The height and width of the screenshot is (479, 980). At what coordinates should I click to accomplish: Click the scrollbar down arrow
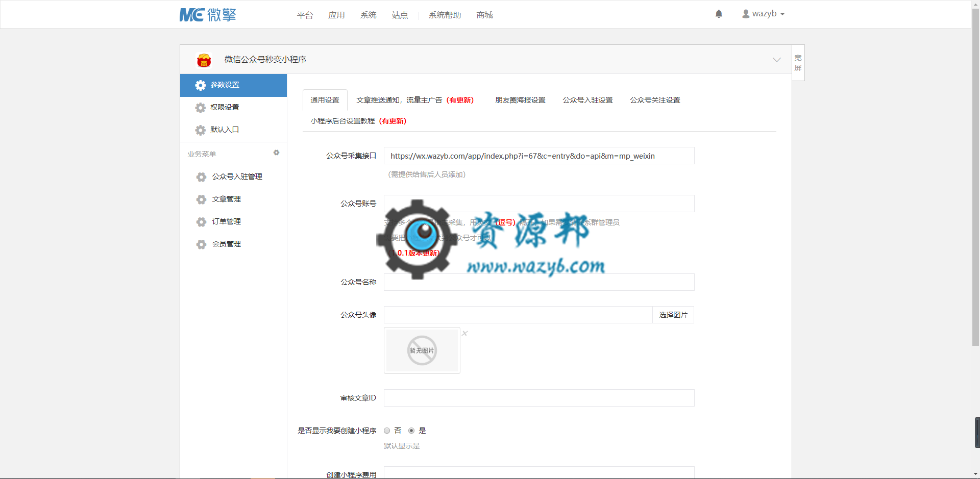click(975, 474)
